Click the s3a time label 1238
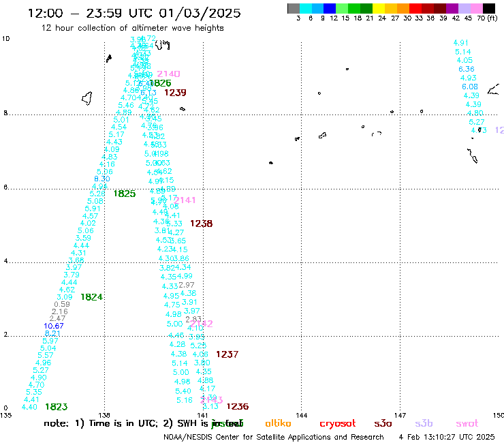 [x=201, y=224]
